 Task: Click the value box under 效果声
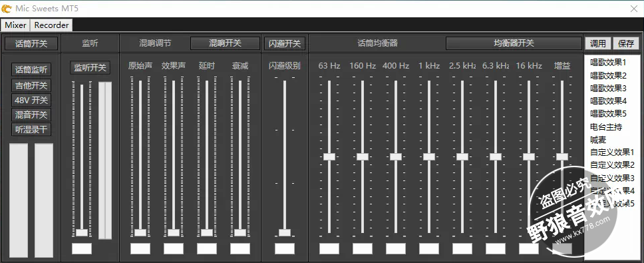(x=174, y=248)
